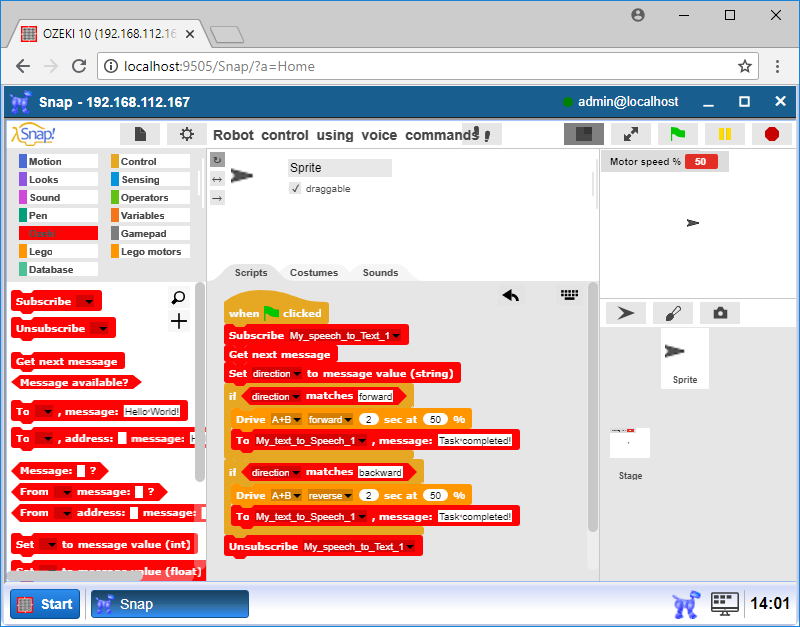This screenshot has height=627, width=800.
Task: Select the Database block category
Action: coord(58,269)
